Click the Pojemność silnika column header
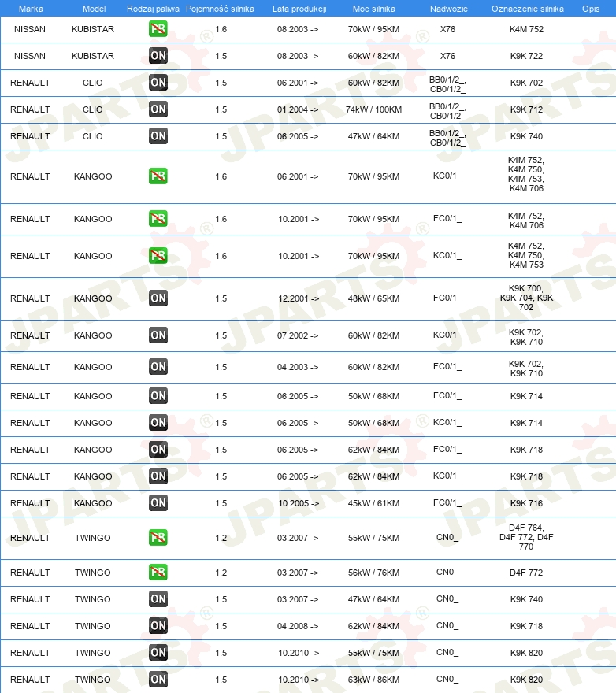616x693 pixels. (220, 9)
